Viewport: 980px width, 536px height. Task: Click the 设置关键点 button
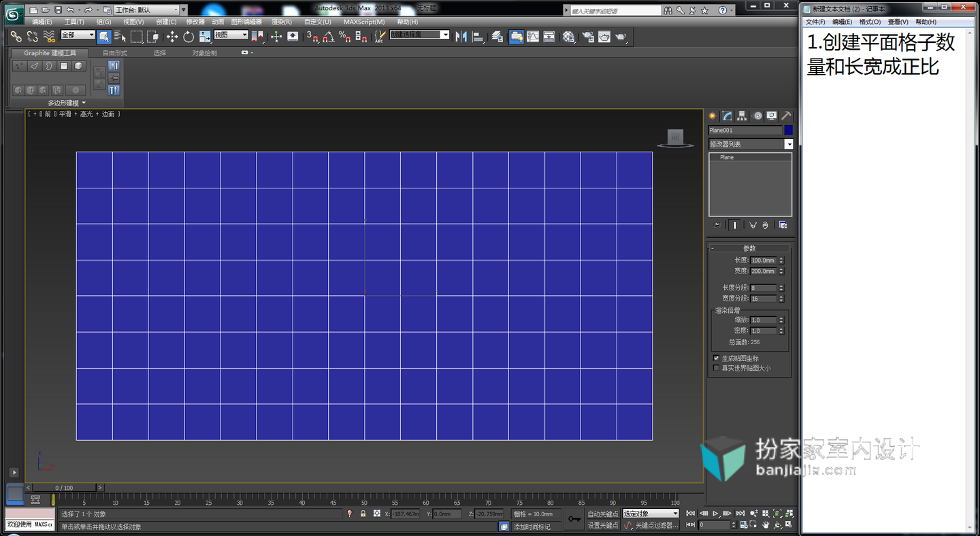[603, 525]
